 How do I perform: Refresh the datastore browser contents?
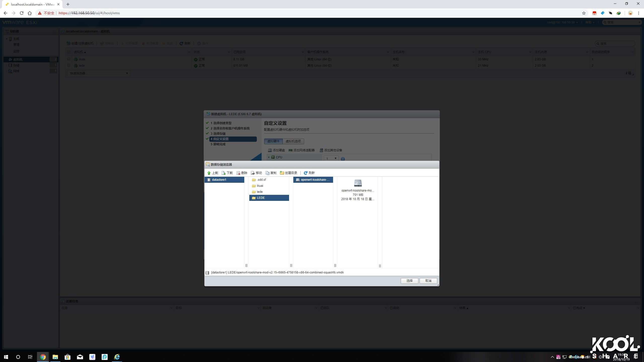309,173
